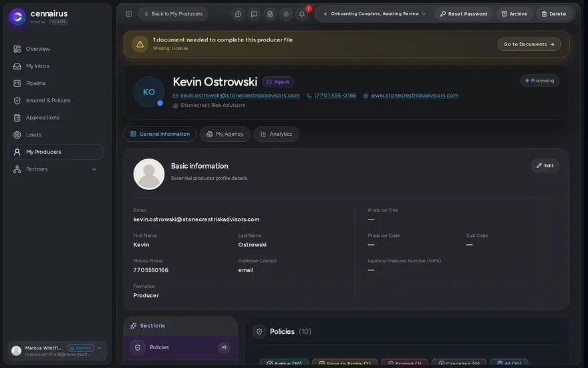Click the Applications clipboard icon
This screenshot has height=368, width=588.
(x=17, y=118)
